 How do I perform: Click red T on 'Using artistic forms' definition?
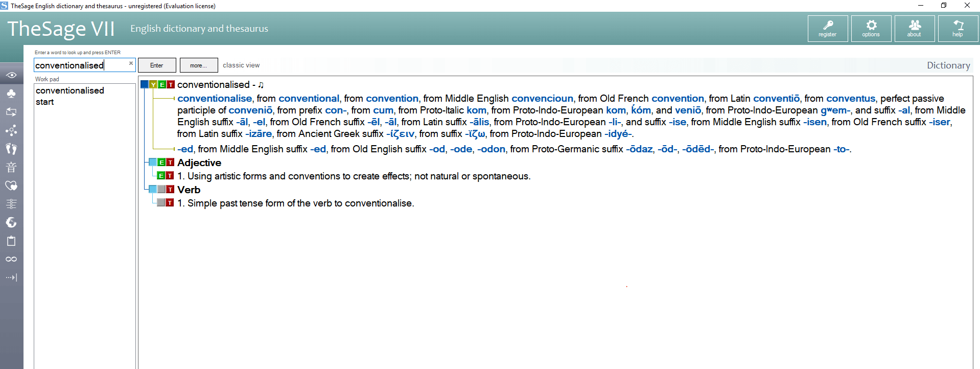tap(170, 176)
